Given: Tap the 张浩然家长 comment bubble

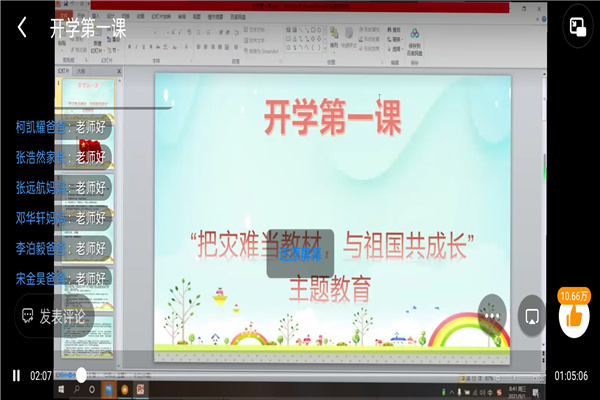Looking at the screenshot, I should pyautogui.click(x=61, y=157).
